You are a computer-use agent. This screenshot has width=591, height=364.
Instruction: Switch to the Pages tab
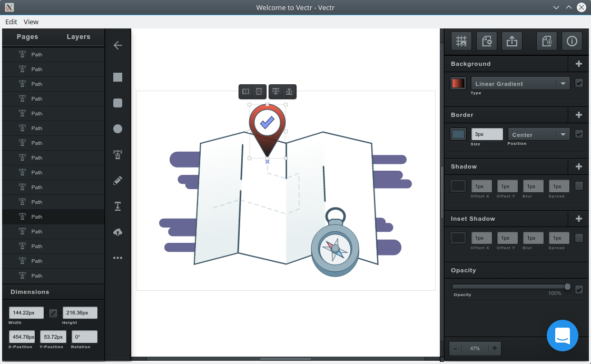pyautogui.click(x=27, y=36)
